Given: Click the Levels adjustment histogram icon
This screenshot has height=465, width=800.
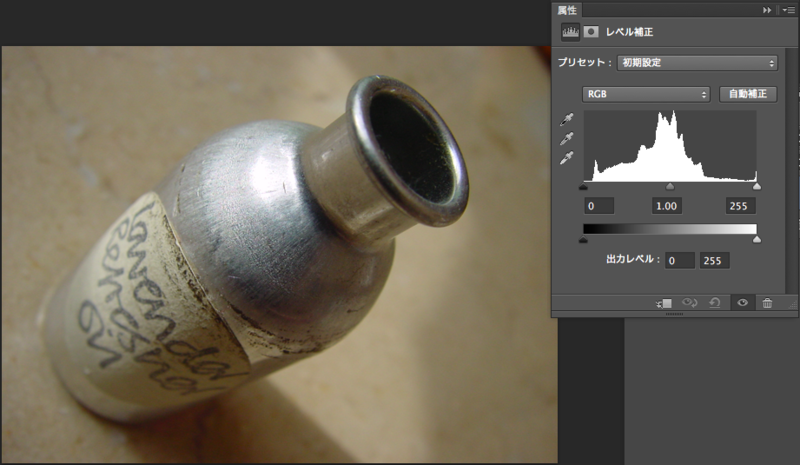Looking at the screenshot, I should 570,32.
